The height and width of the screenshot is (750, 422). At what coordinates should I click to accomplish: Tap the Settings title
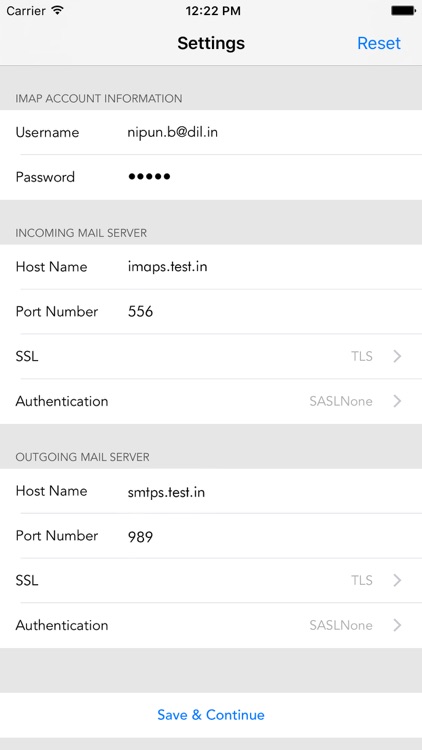pos(211,43)
